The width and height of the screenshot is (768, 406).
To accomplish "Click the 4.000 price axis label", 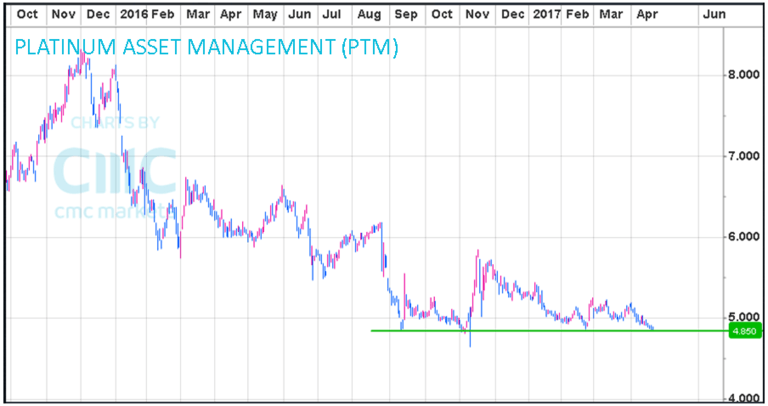I will pyautogui.click(x=743, y=399).
